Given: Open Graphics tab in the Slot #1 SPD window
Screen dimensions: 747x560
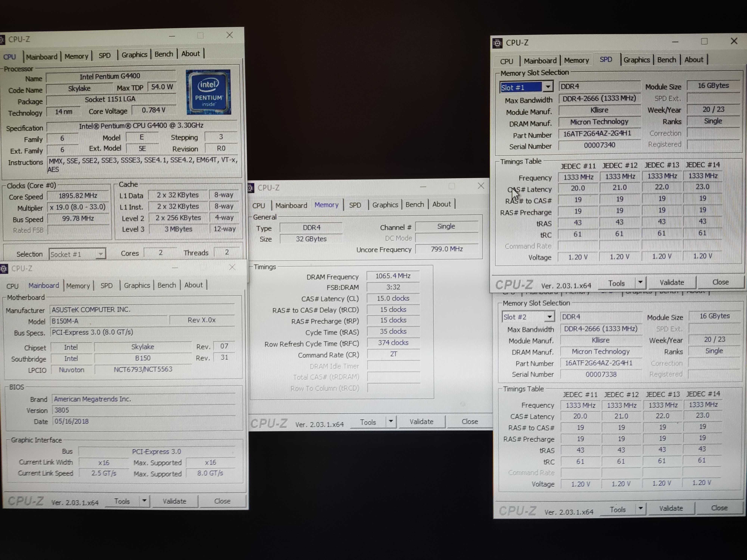Looking at the screenshot, I should (x=637, y=60).
